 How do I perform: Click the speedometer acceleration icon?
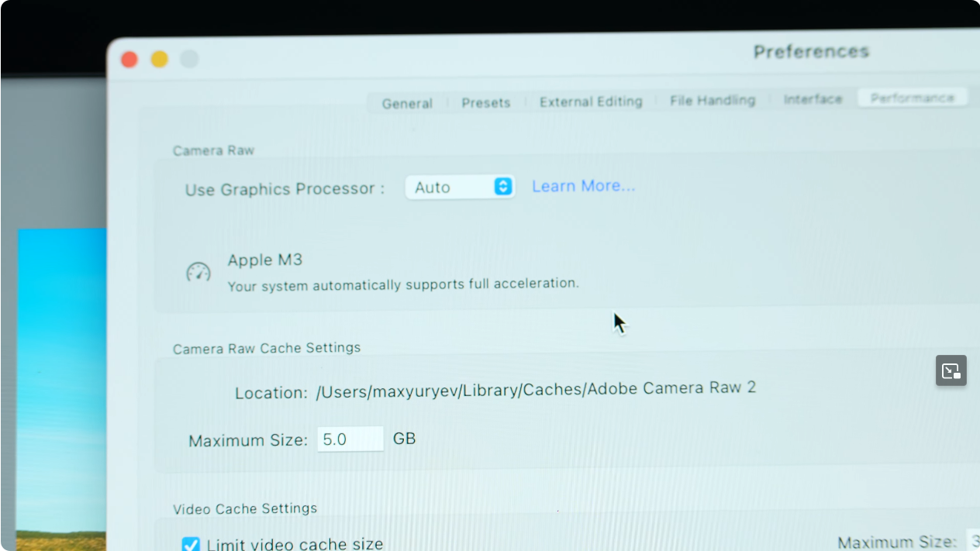tap(198, 272)
